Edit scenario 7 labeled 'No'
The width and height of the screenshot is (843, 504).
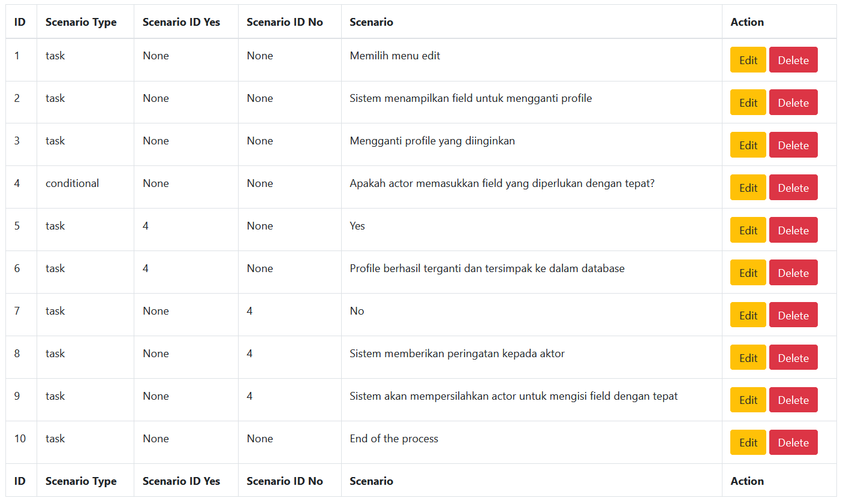point(748,315)
